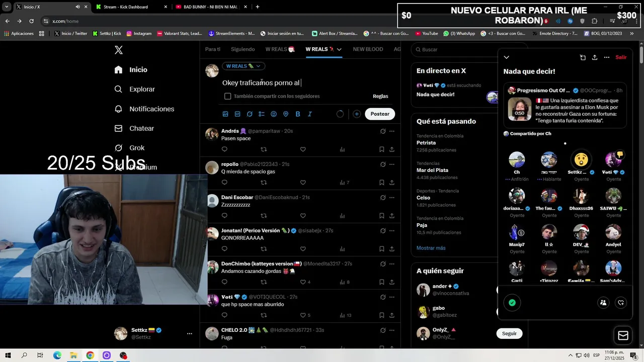Open the Petrista trend
The image size is (644, 362).
tap(426, 143)
